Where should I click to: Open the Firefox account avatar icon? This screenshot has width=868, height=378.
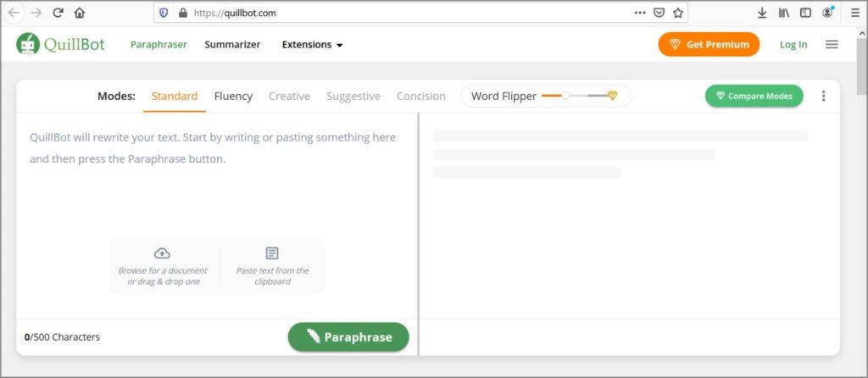[x=827, y=12]
